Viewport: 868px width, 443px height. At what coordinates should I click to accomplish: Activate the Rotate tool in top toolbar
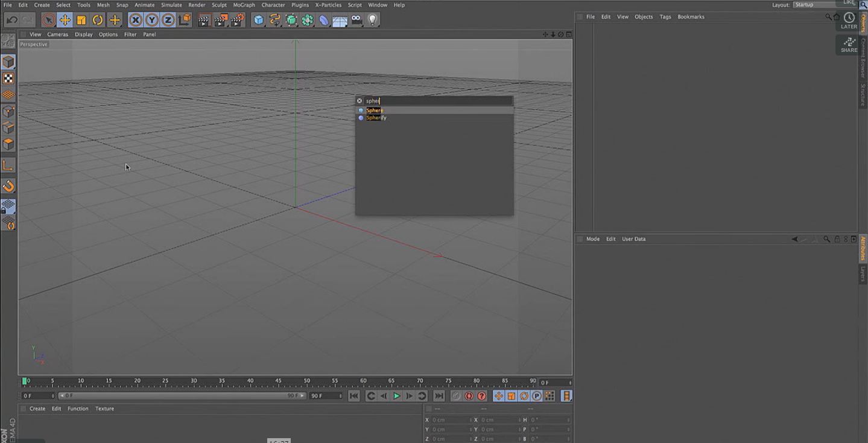(x=98, y=20)
